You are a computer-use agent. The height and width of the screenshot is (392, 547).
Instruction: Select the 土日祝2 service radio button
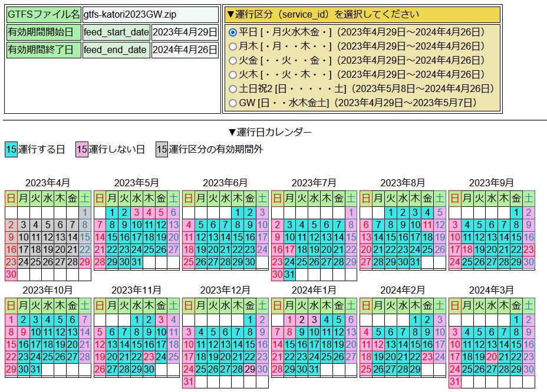[x=233, y=88]
